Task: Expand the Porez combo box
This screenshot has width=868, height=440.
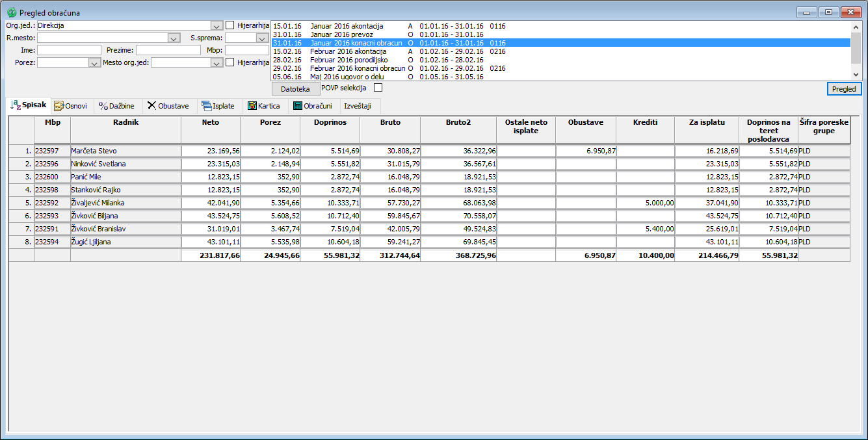Action: [93, 62]
